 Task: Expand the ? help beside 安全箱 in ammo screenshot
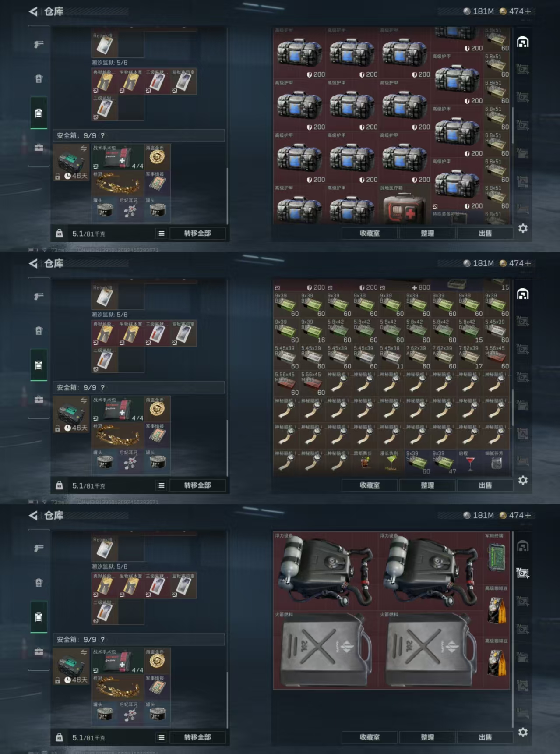[102, 387]
